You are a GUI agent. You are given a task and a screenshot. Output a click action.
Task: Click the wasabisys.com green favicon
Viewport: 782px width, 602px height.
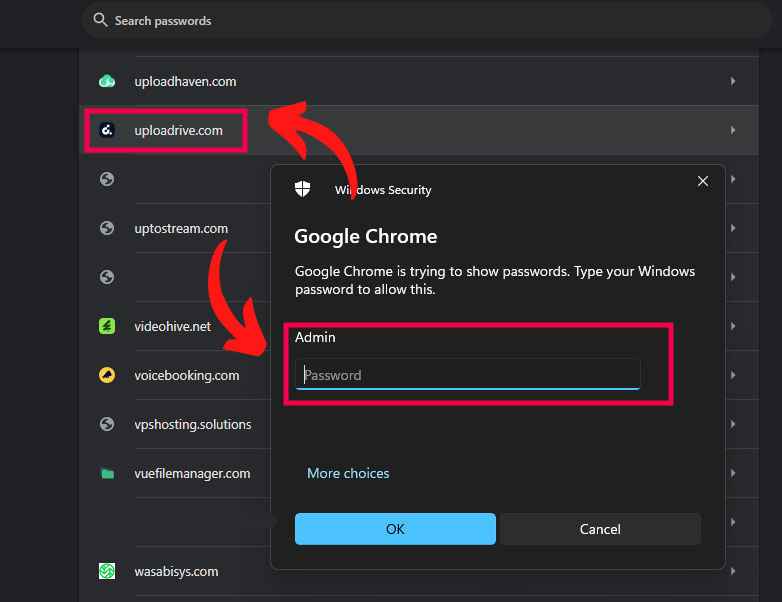point(107,571)
